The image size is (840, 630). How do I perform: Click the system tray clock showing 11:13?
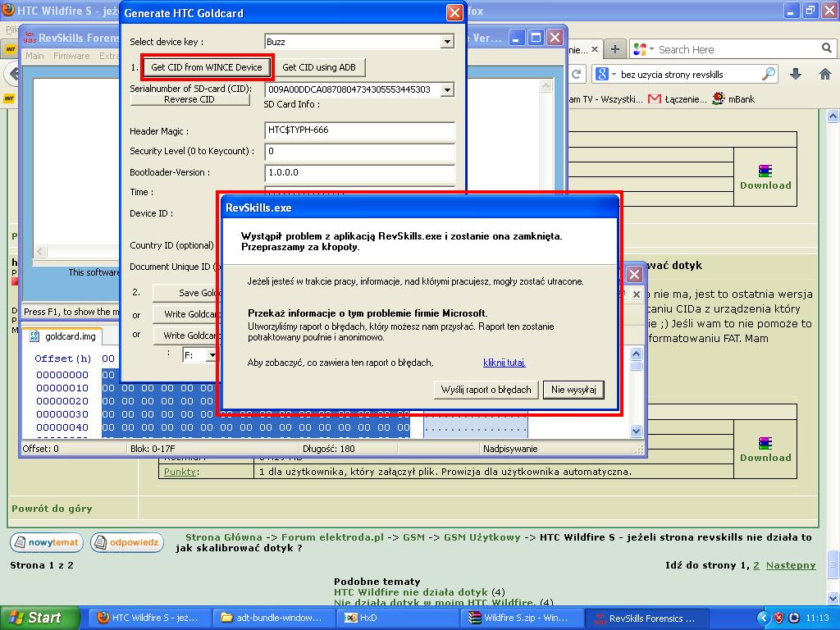pos(818,618)
